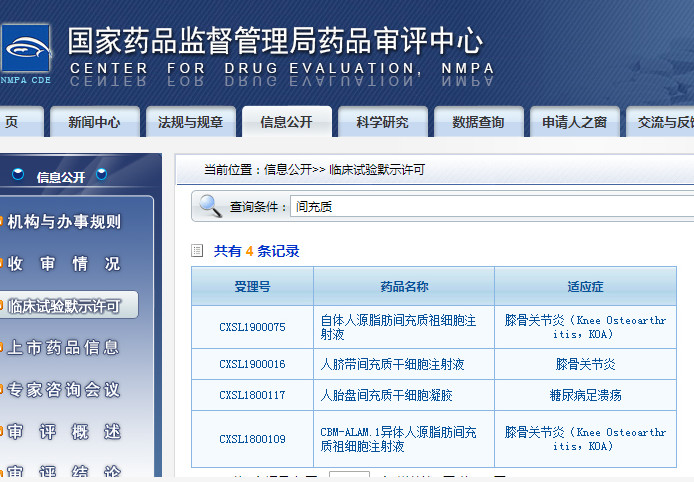Open the 科学研究 tab

click(x=382, y=122)
